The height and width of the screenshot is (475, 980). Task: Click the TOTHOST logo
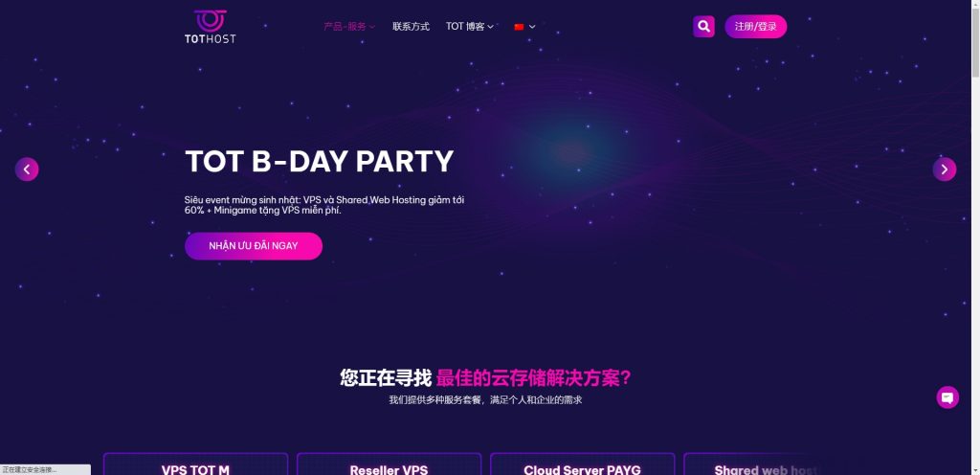(210, 26)
